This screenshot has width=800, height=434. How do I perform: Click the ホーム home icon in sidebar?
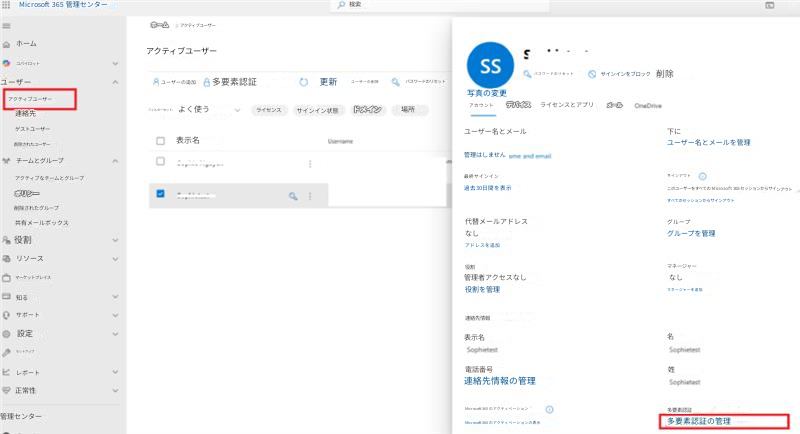tap(7, 44)
